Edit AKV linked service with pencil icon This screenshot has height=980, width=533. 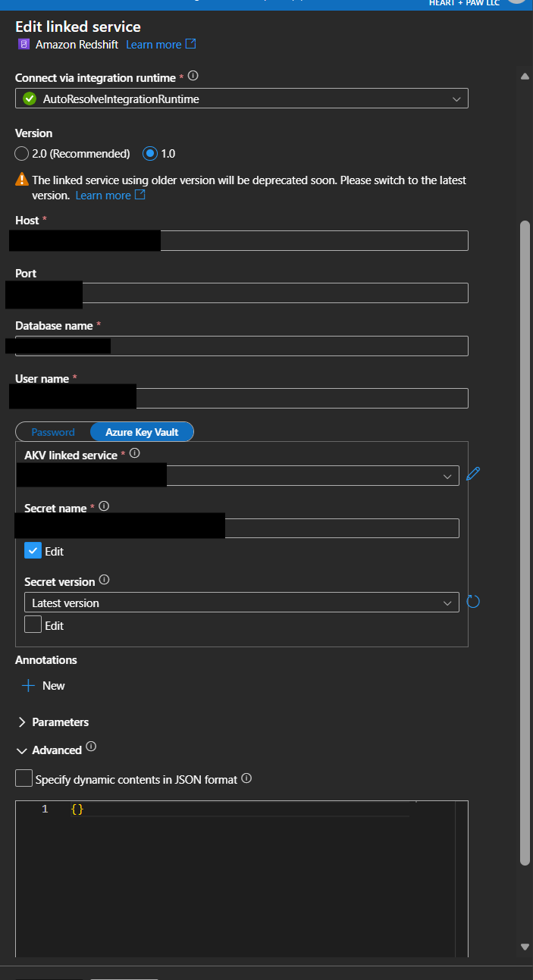474,474
